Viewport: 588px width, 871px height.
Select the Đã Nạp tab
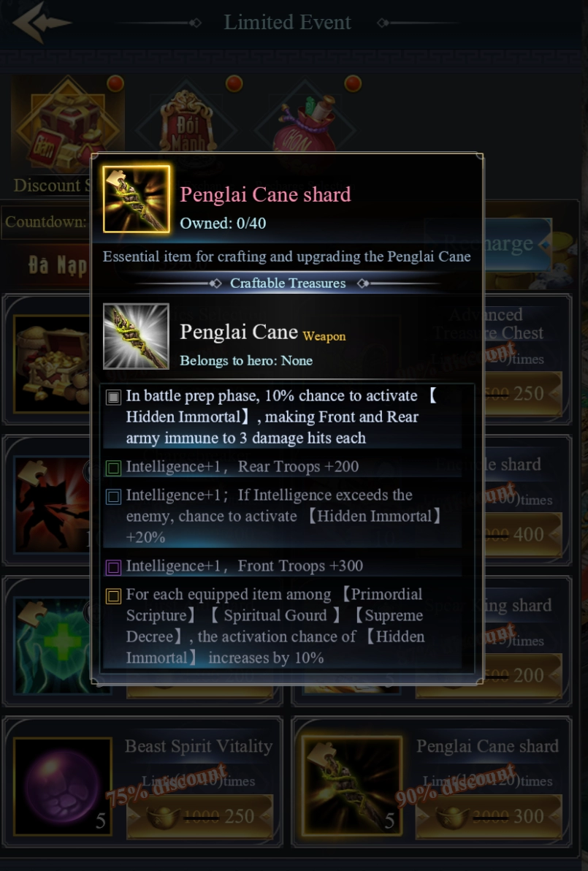[x=58, y=265]
